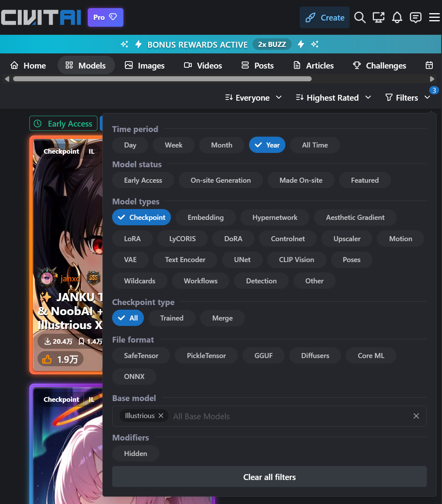442x504 pixels.
Task: Open notifications bell icon
Action: click(397, 17)
